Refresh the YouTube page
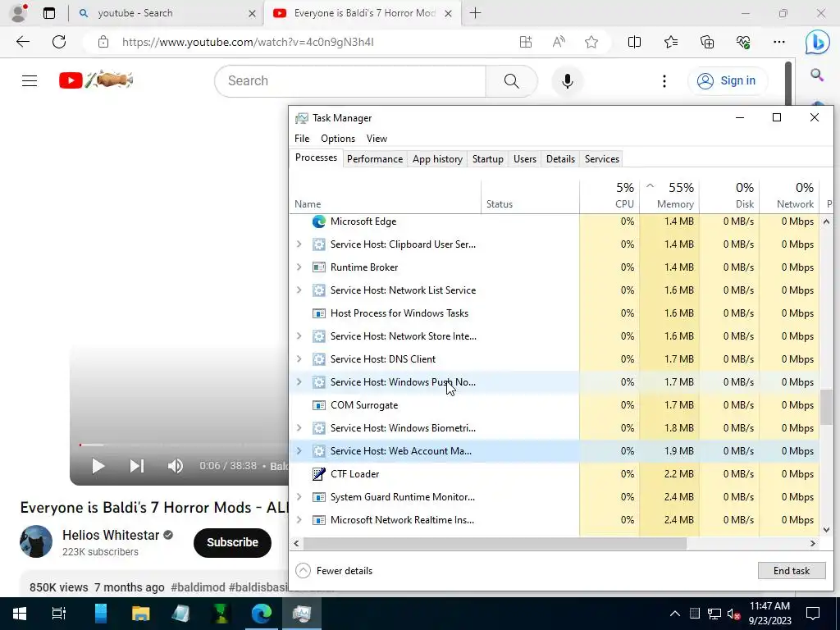Viewport: 840px width, 630px height. click(x=59, y=42)
